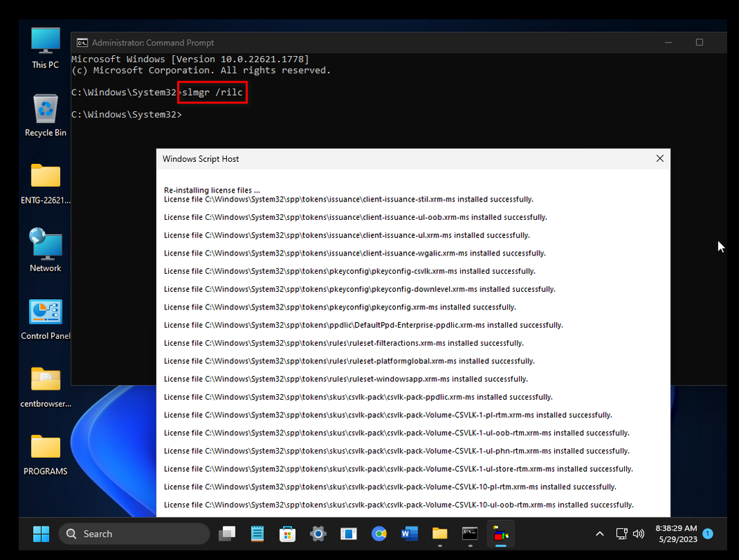Maximize the Command Prompt window
Screen dimensions: 739x560
point(699,43)
